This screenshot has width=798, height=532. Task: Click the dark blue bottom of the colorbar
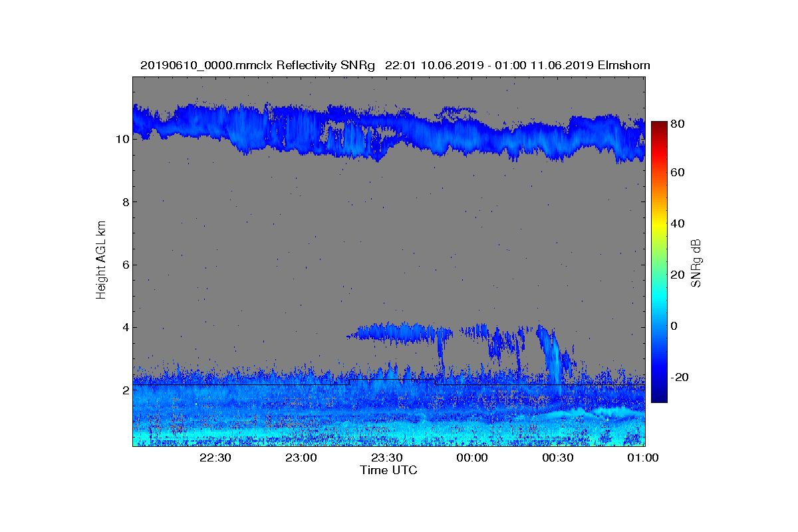tap(658, 394)
